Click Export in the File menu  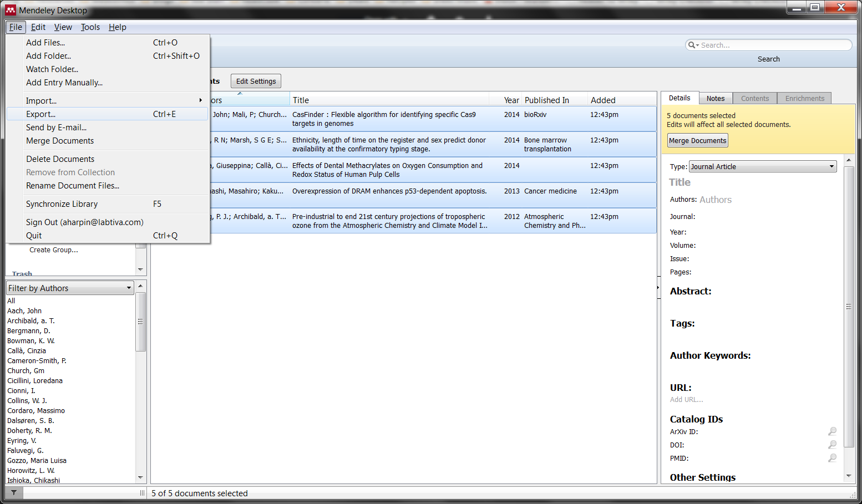pyautogui.click(x=108, y=114)
